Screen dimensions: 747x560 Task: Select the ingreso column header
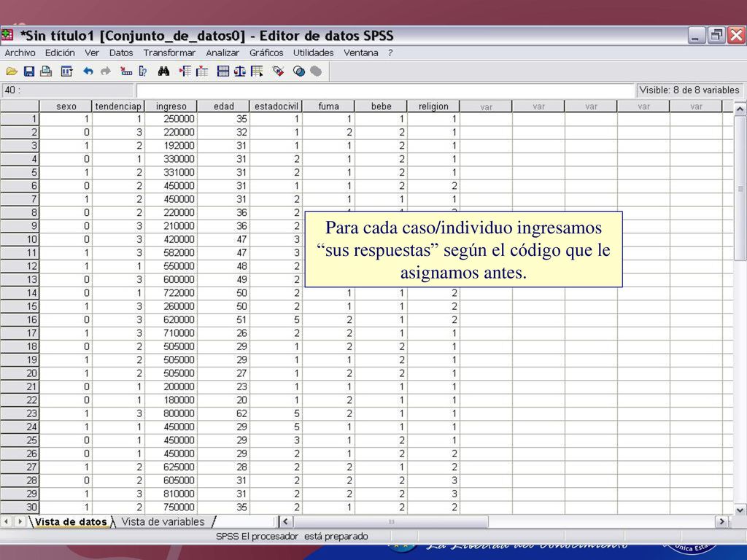(171, 106)
